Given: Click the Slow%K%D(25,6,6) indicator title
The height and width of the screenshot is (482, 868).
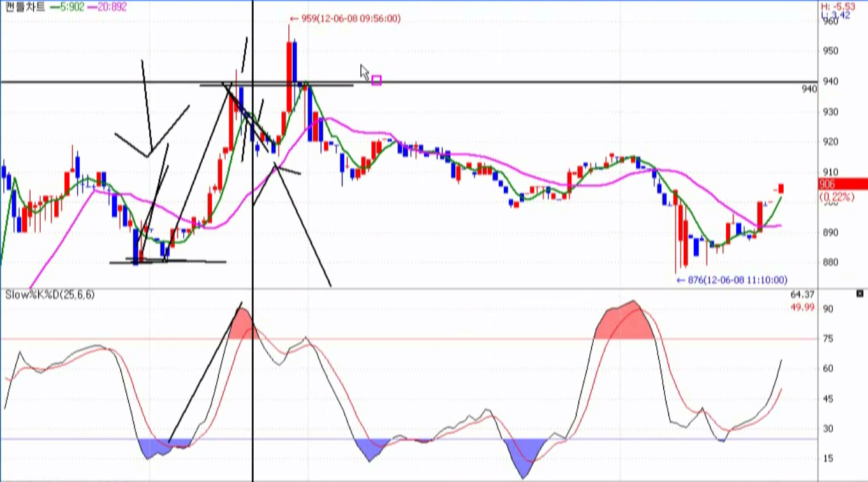Looking at the screenshot, I should (x=50, y=295).
